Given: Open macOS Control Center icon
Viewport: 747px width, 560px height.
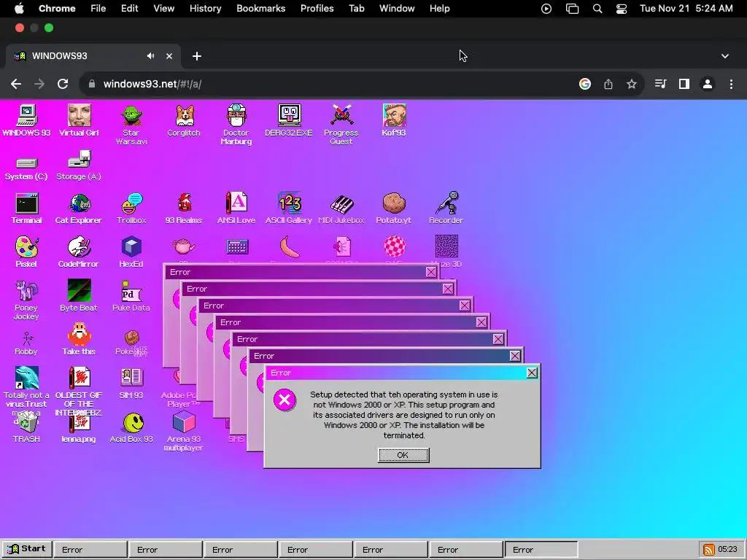Looking at the screenshot, I should pos(622,9).
